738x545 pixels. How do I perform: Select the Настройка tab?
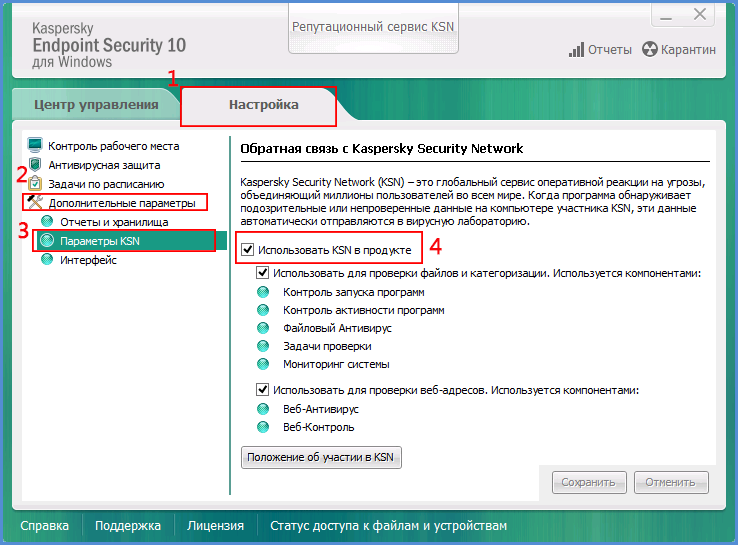[x=264, y=104]
